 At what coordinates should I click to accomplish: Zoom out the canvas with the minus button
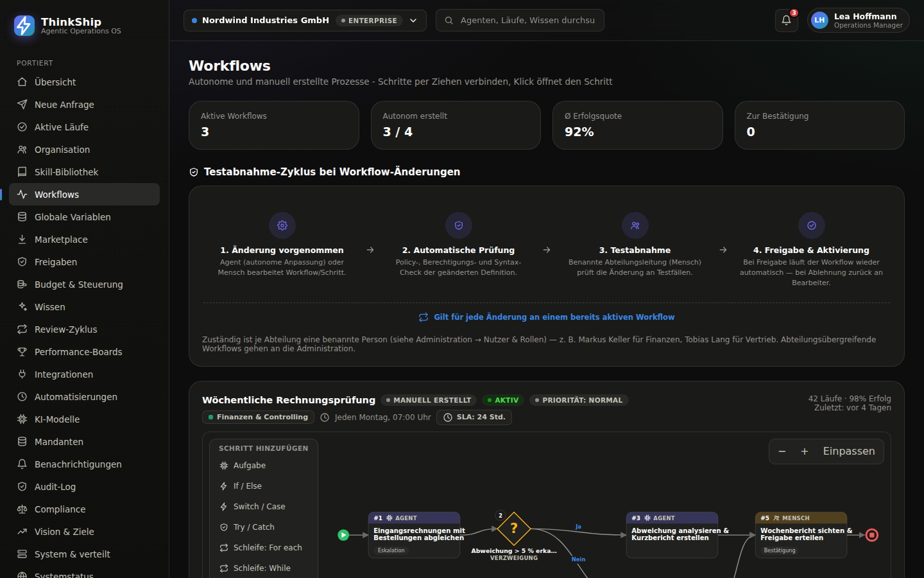[782, 451]
